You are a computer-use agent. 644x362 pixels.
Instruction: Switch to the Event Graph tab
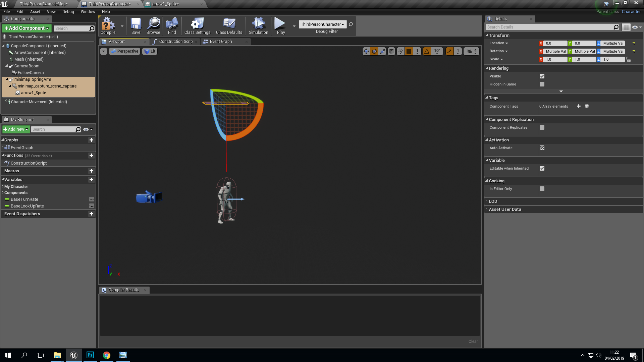click(x=220, y=42)
